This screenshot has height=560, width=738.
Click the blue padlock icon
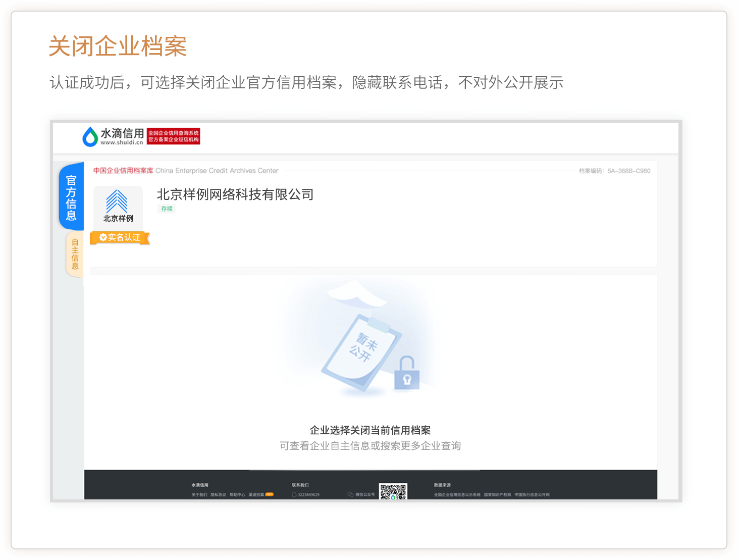pyautogui.click(x=406, y=374)
